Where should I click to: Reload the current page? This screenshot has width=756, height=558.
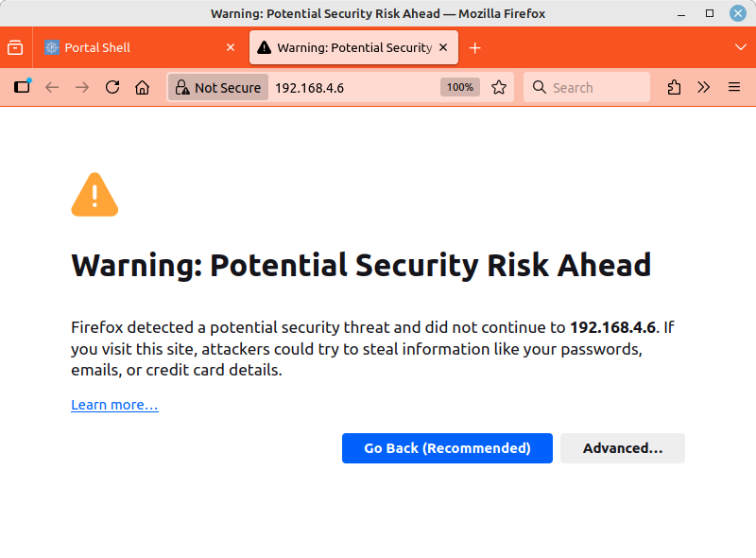point(112,87)
